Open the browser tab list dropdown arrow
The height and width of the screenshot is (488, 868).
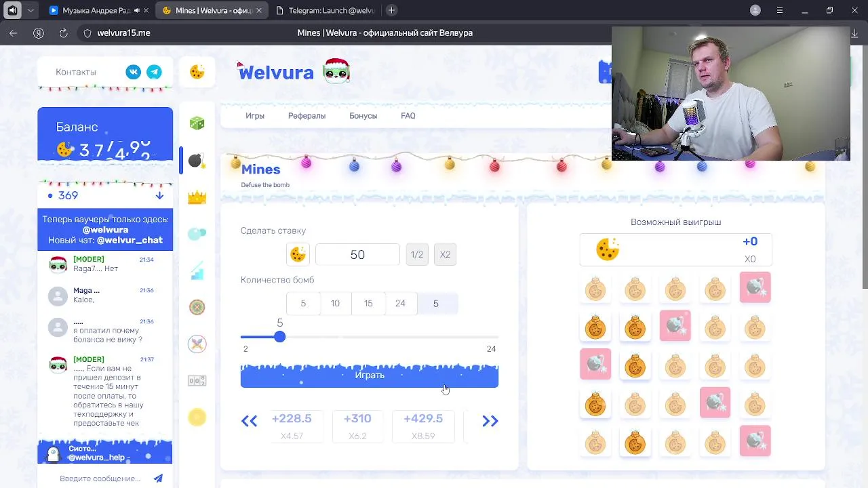[x=31, y=10]
